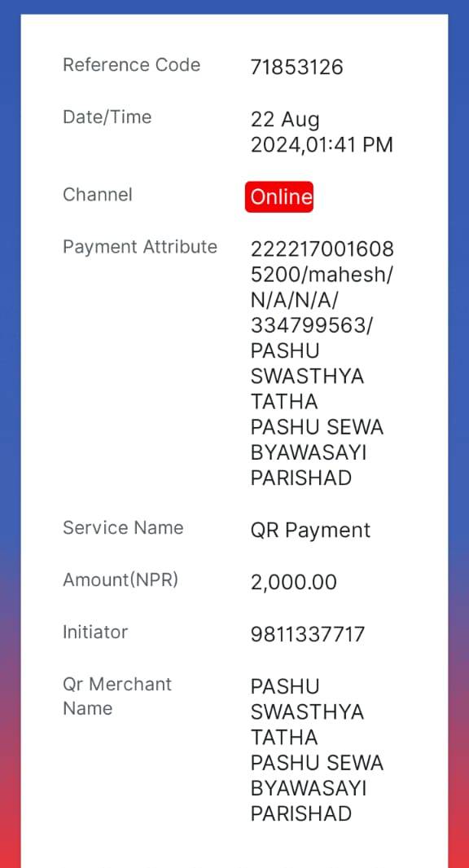The height and width of the screenshot is (868, 469).
Task: Select the payment attribute number 2222170016085200
Action: pyautogui.click(x=322, y=262)
